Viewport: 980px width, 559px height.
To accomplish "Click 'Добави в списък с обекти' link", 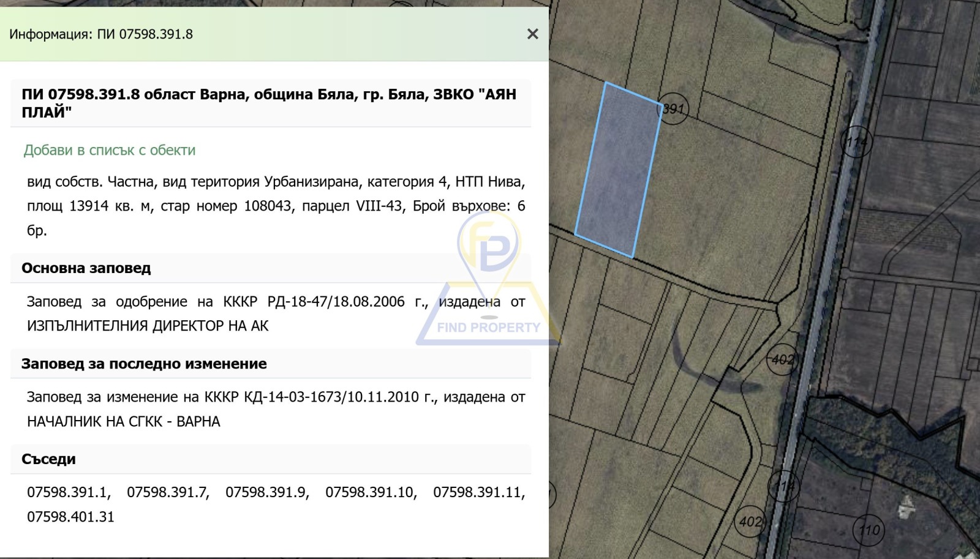I will (110, 150).
